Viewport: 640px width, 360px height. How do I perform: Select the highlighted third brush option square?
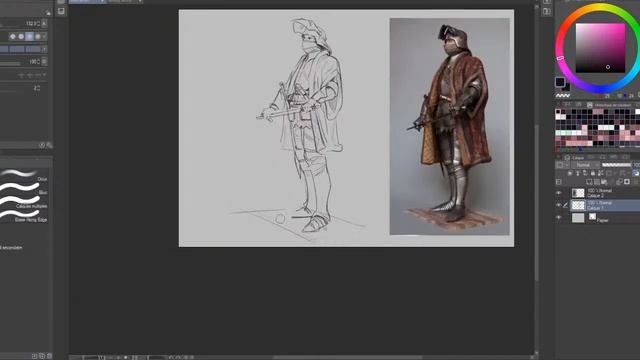pyautogui.click(x=29, y=36)
